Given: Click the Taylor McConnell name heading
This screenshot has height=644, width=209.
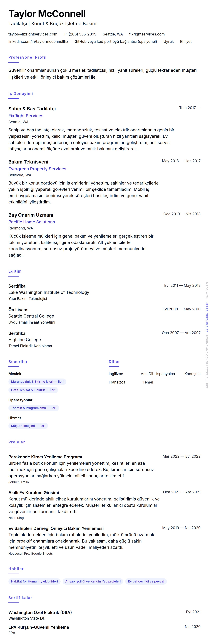Looking at the screenshot, I should pos(47,14).
